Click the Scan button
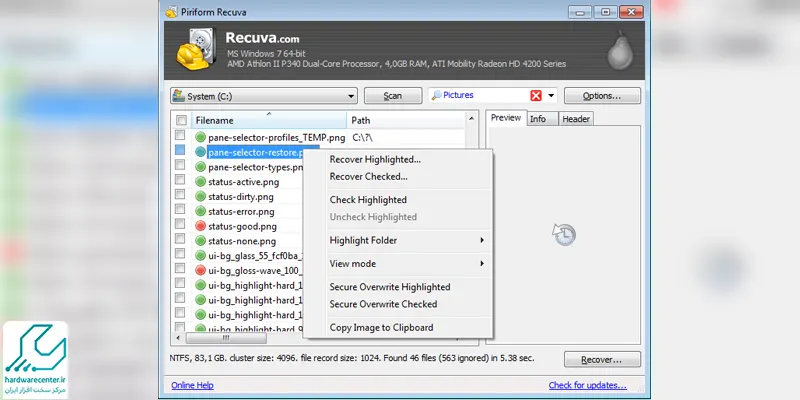 point(393,96)
